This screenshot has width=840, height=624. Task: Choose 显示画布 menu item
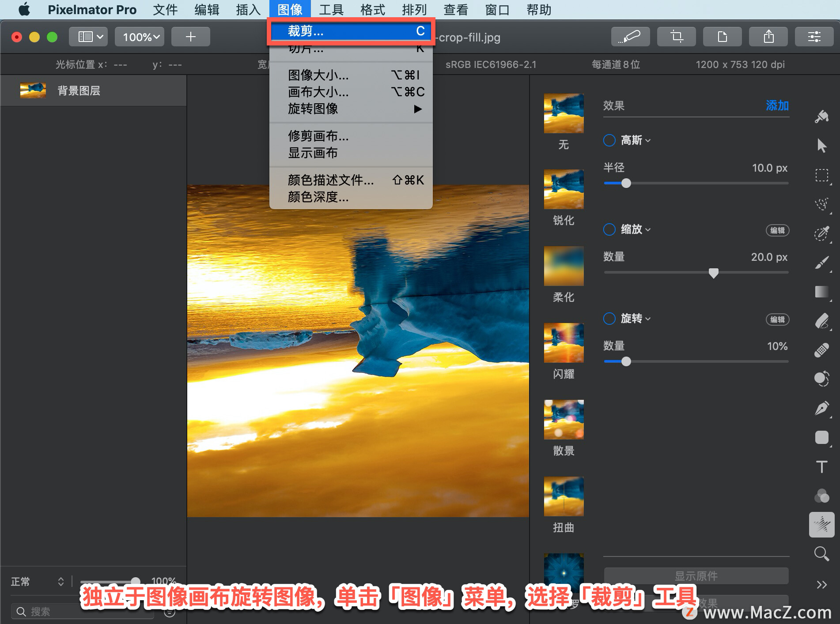coord(351,153)
